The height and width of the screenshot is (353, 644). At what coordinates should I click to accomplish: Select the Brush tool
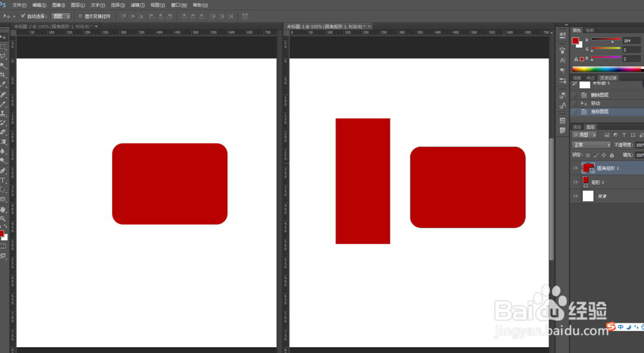tap(3, 104)
